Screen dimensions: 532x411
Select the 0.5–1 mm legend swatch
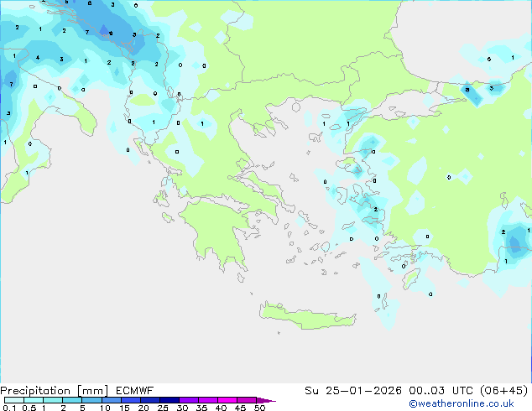click(x=34, y=400)
